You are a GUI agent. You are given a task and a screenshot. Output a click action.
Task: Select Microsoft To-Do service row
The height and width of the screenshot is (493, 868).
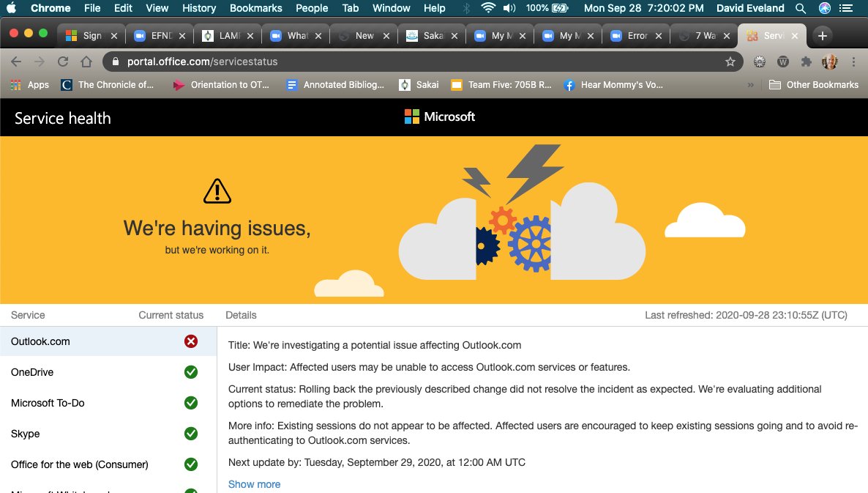click(x=108, y=403)
